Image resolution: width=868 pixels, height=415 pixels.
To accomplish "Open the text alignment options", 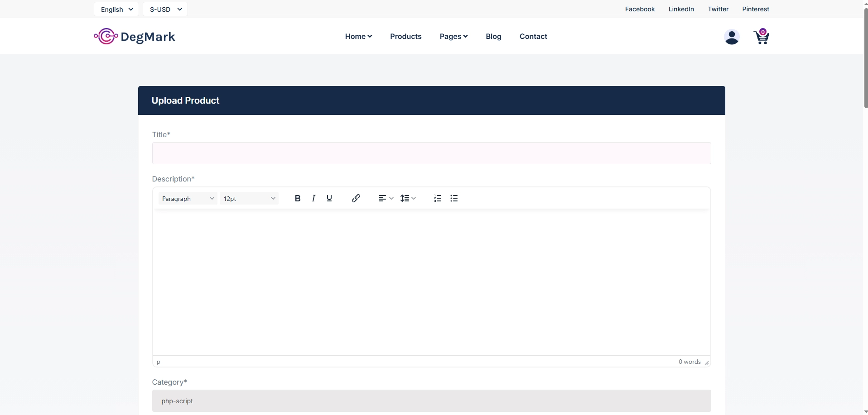I will tap(386, 198).
